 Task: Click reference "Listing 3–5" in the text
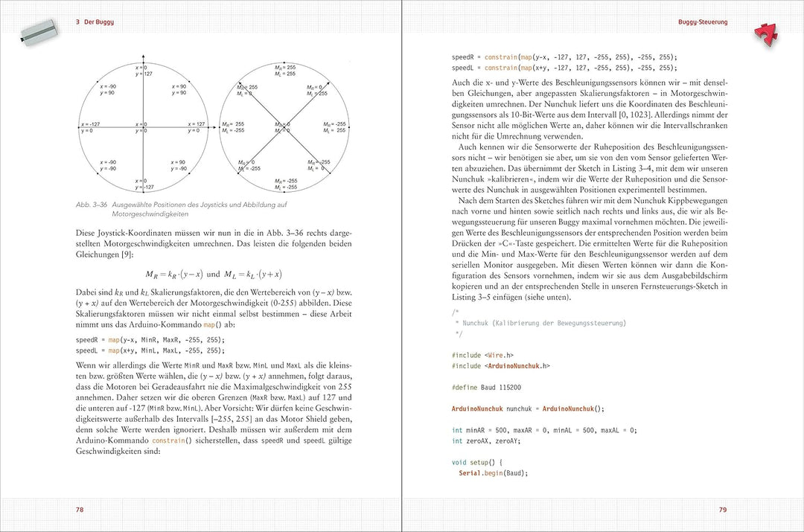point(470,298)
